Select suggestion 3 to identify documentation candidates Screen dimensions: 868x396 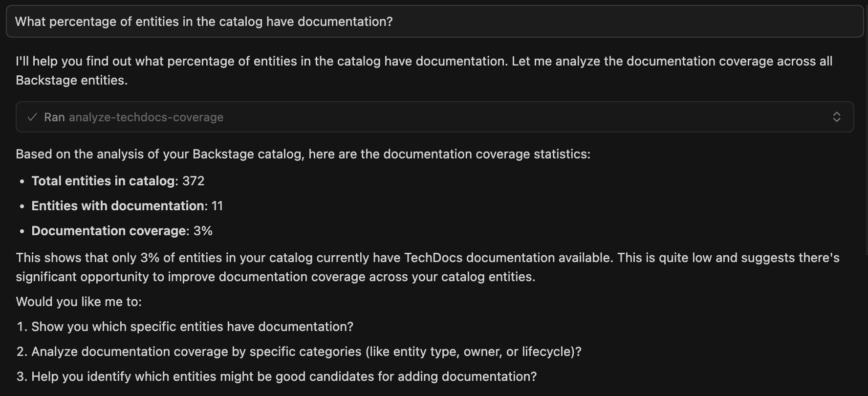(x=277, y=376)
